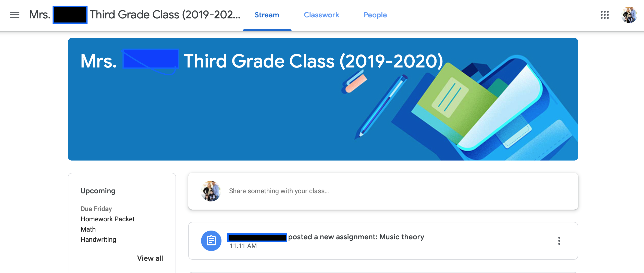644x273 pixels.
Task: Open the main hamburger menu
Action: pyautogui.click(x=15, y=15)
